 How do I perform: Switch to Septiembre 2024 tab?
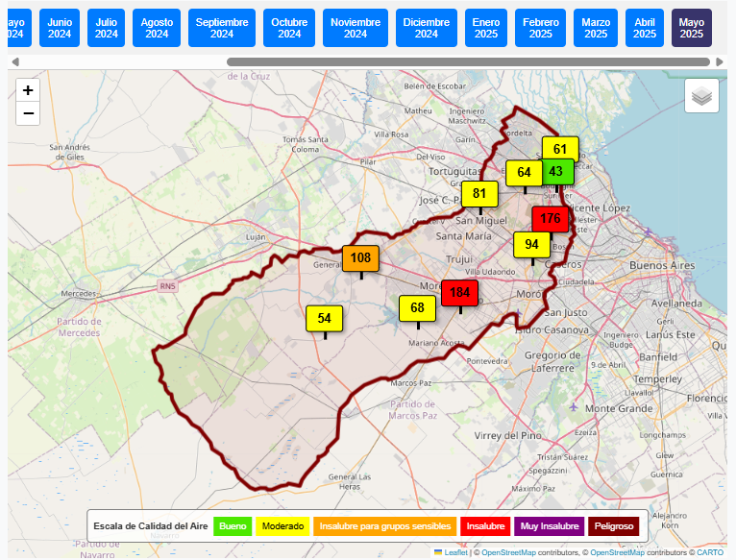(x=222, y=28)
